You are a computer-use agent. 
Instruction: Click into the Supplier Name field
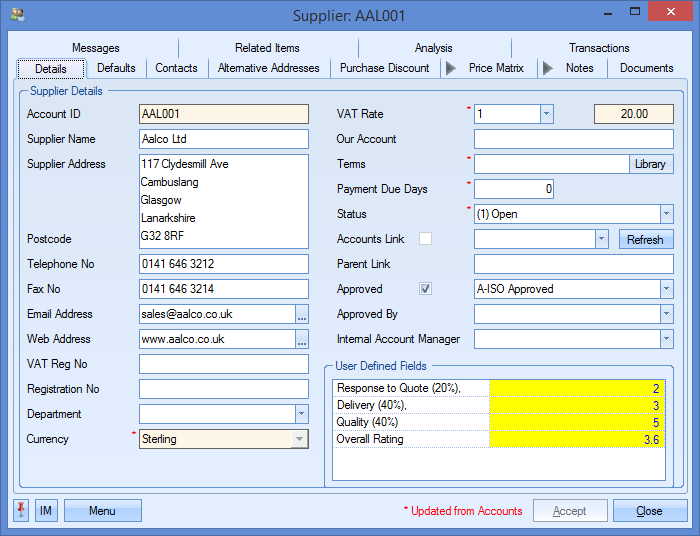click(224, 139)
